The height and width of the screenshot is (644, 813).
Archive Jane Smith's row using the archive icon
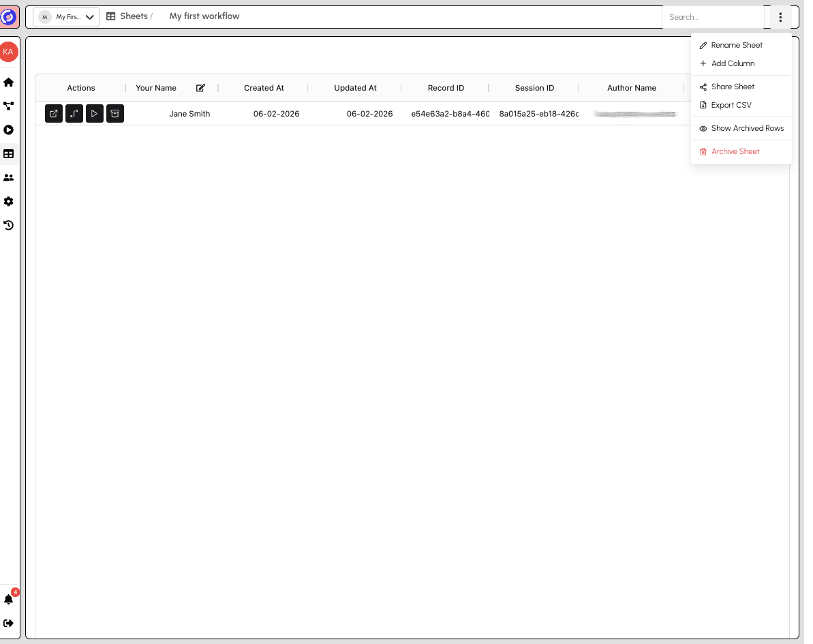[x=114, y=113]
